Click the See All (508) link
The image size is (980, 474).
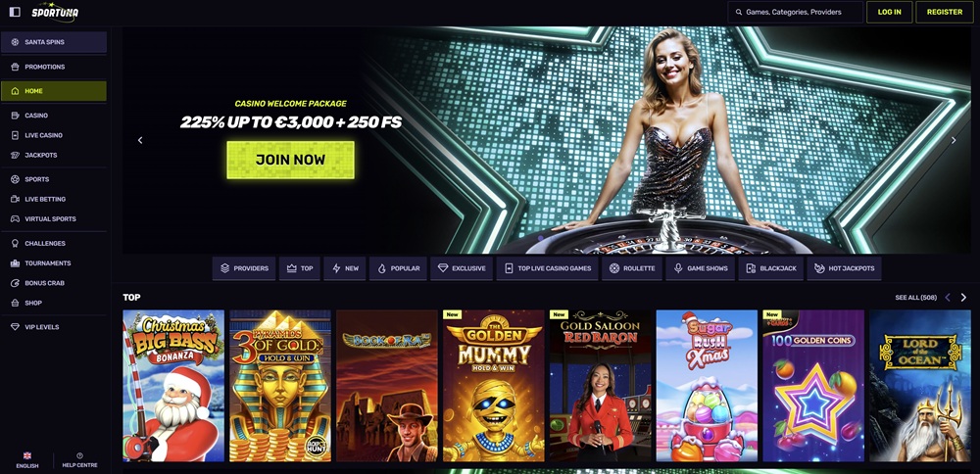[915, 298]
